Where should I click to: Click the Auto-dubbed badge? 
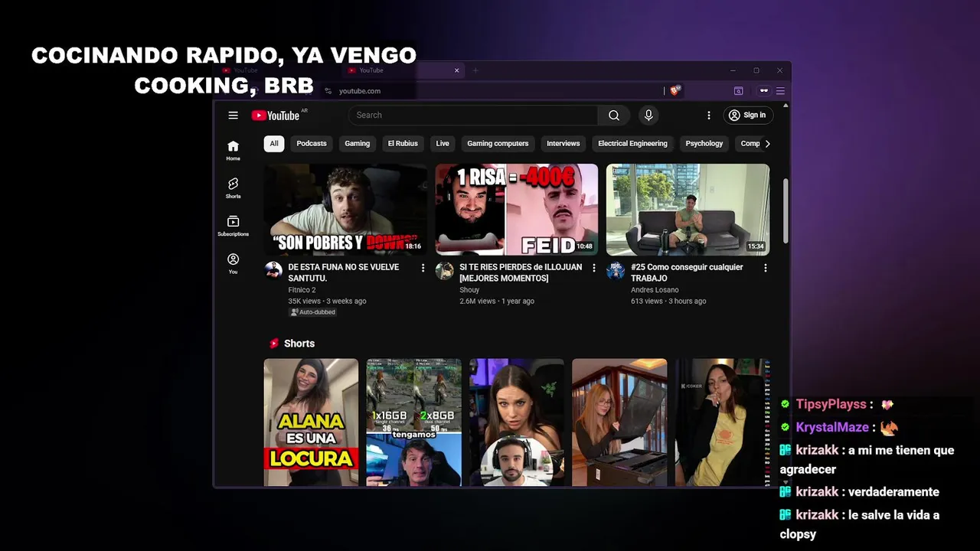[312, 312]
